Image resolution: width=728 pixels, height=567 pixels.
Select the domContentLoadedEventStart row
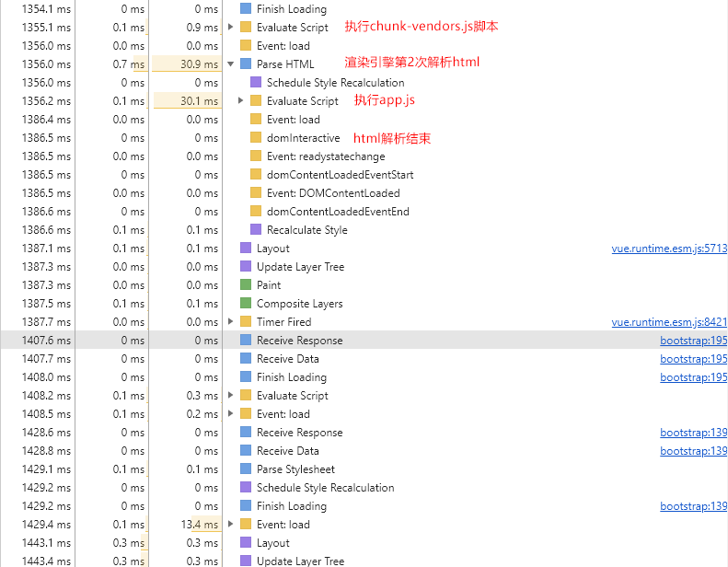(340, 175)
